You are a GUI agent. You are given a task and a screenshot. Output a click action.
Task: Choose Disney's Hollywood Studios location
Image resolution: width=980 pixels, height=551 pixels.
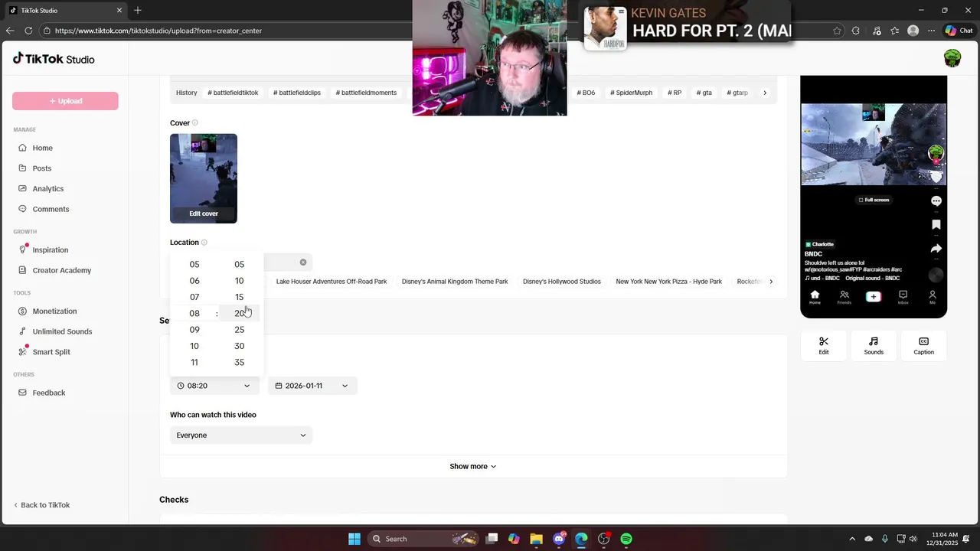[562, 282]
